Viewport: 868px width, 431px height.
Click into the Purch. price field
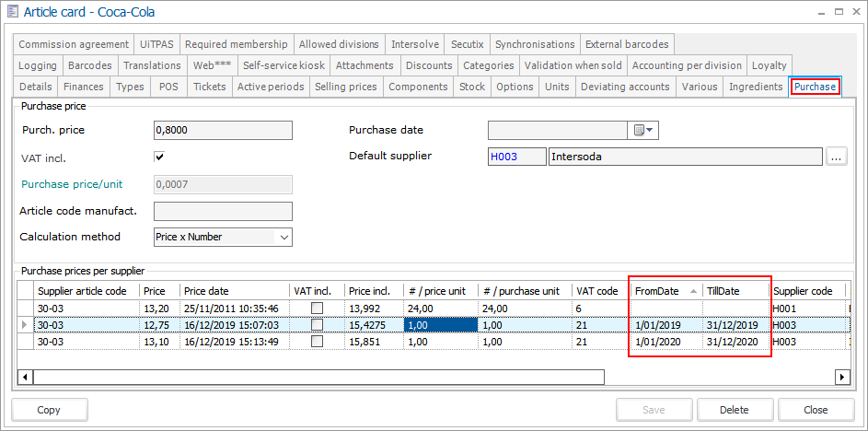click(x=222, y=131)
